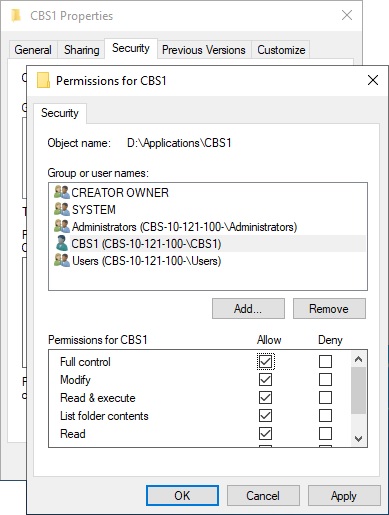Click the CREATOR OWNER group icon
This screenshot has width=389, height=515.
click(62, 192)
